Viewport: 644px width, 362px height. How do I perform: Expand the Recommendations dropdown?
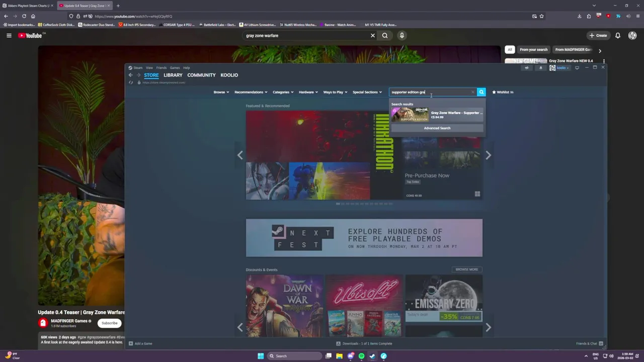251,92
